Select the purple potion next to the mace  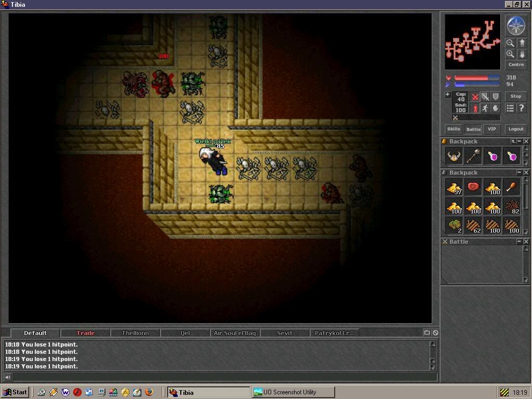coord(493,156)
